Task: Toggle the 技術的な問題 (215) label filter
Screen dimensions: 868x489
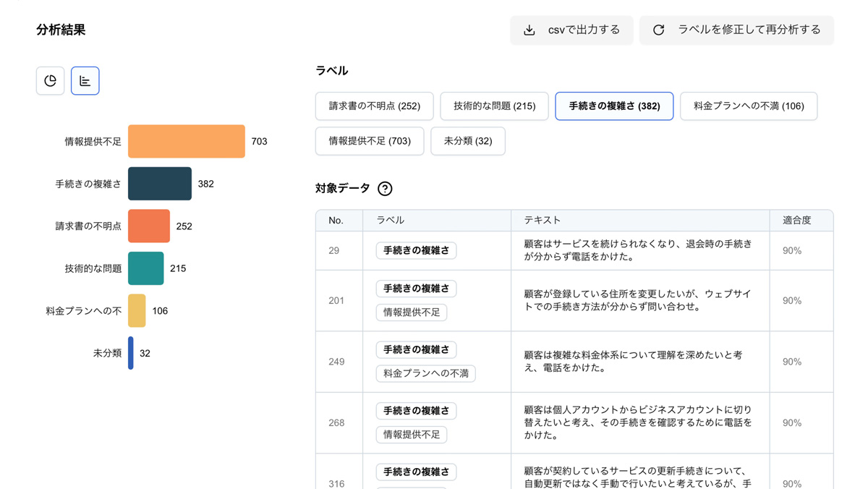Action: pyautogui.click(x=494, y=106)
